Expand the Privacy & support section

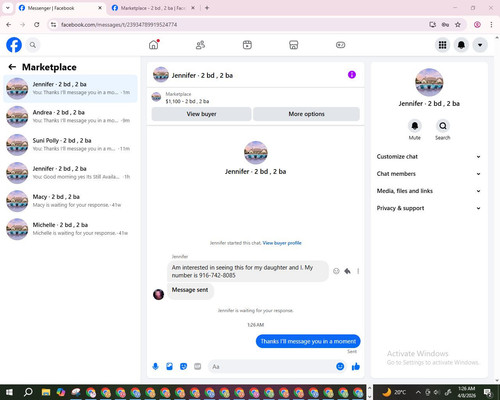coord(429,208)
